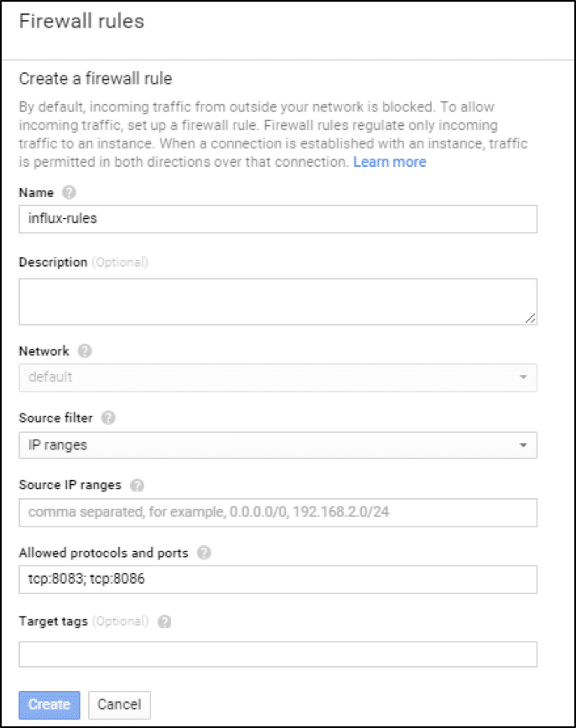
Task: Click the help icon next to Name
Action: 69,193
